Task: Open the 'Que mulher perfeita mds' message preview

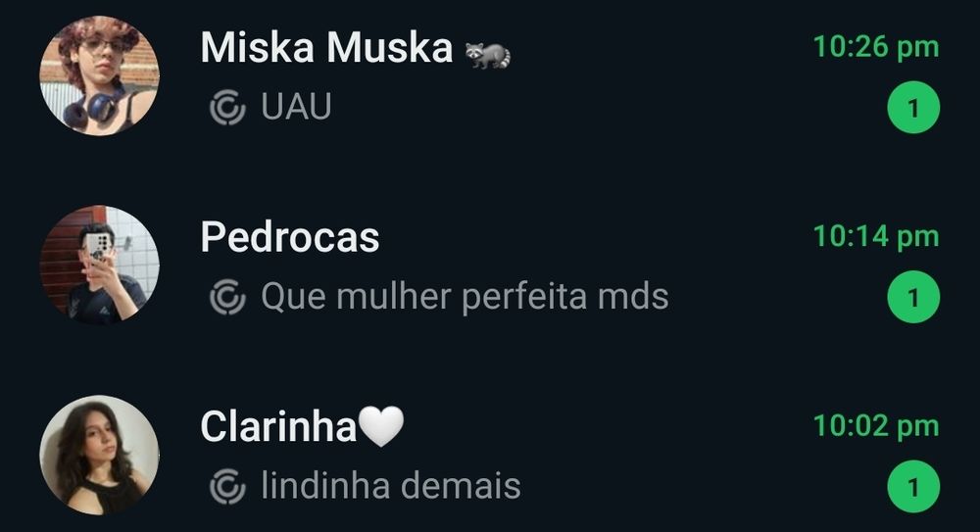Action: click(465, 296)
